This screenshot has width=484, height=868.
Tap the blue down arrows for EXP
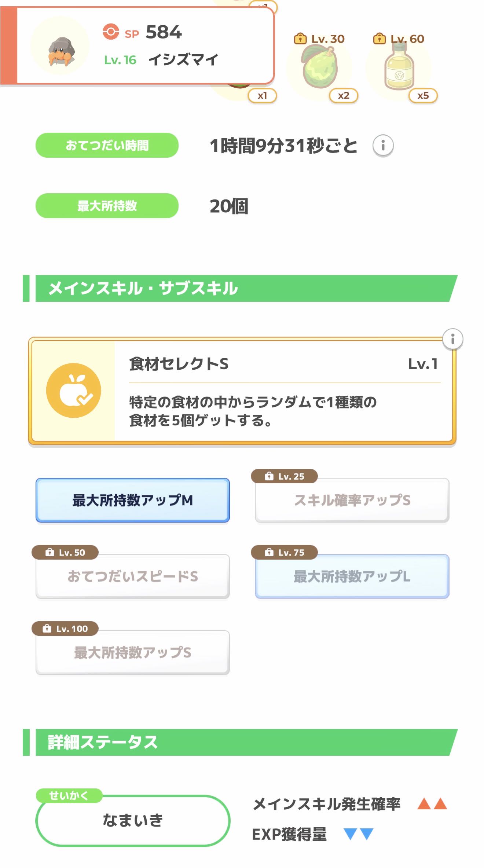tap(358, 834)
